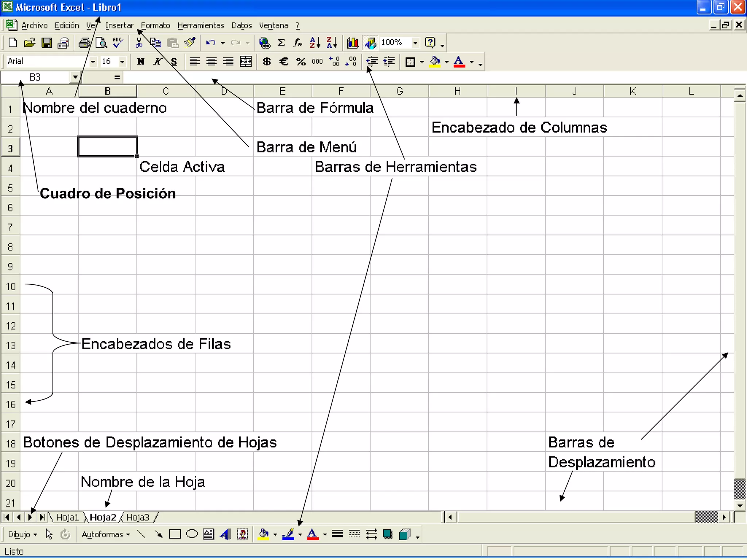Toggle Underline formatting (S button)
This screenshot has height=560, width=747.
pos(174,62)
